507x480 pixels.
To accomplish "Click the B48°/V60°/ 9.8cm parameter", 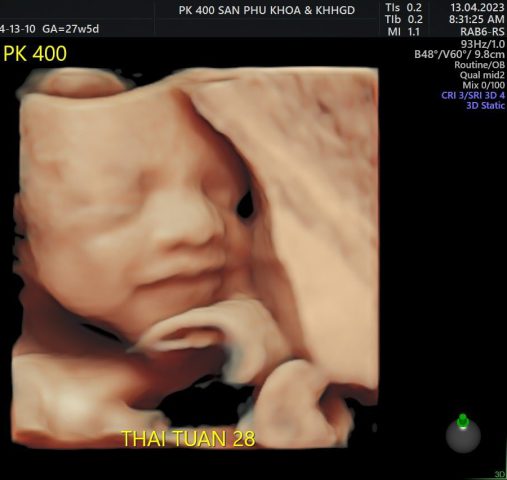I will (460, 54).
